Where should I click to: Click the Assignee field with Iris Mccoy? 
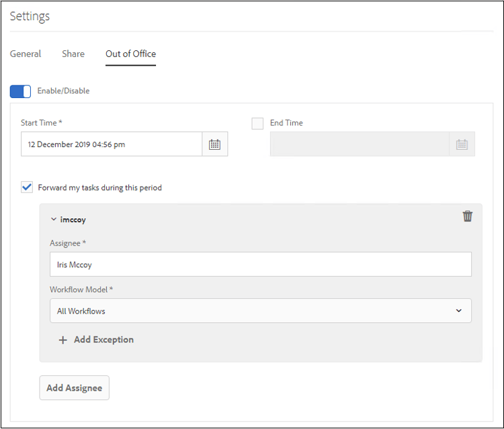click(260, 265)
